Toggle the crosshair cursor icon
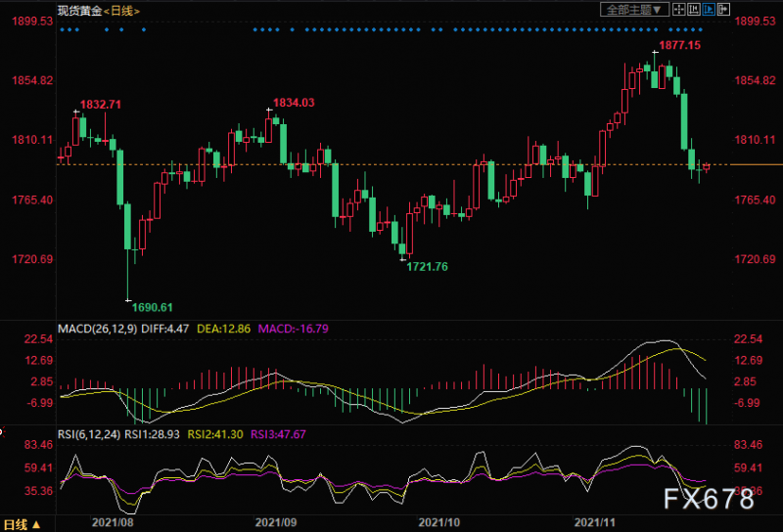Viewport: 783px width, 532px height. 678,10
